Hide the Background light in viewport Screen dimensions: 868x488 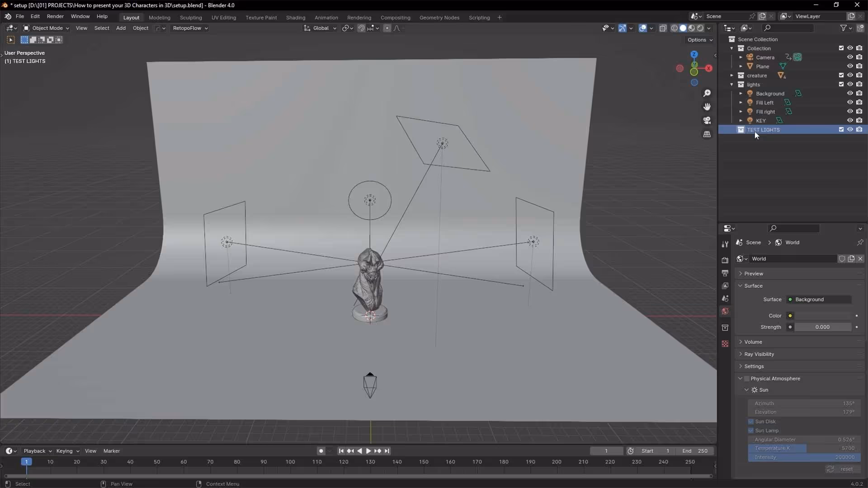[x=850, y=94]
